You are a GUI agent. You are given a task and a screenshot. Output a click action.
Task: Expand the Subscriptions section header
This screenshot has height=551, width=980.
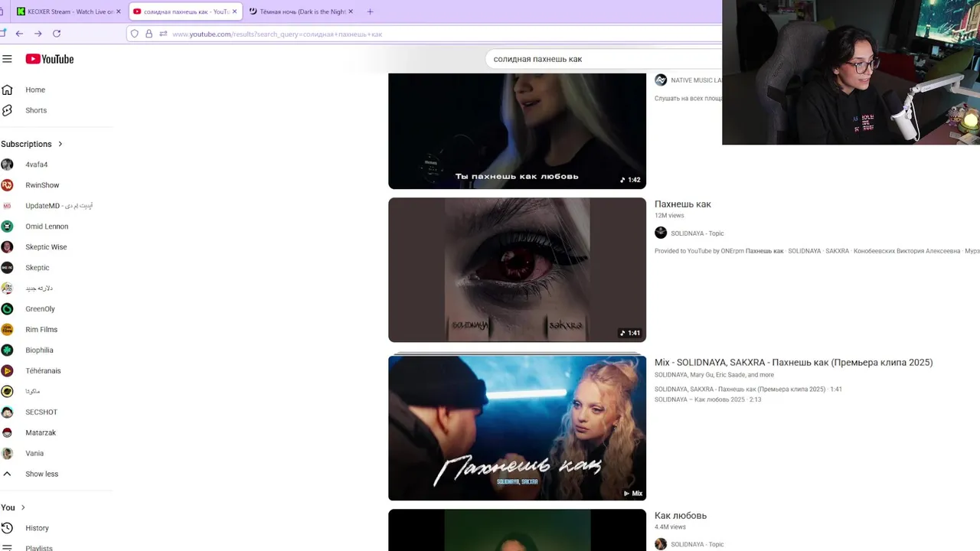pos(32,144)
